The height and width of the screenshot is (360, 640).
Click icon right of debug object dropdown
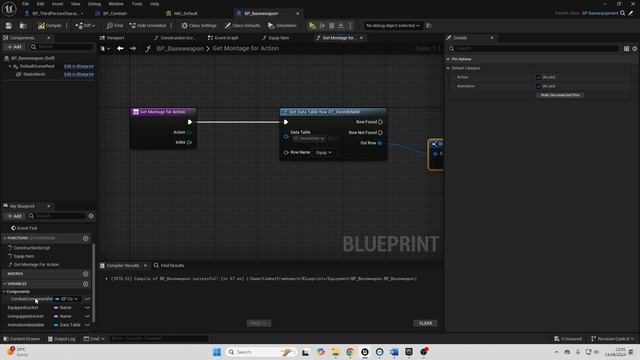click(429, 26)
